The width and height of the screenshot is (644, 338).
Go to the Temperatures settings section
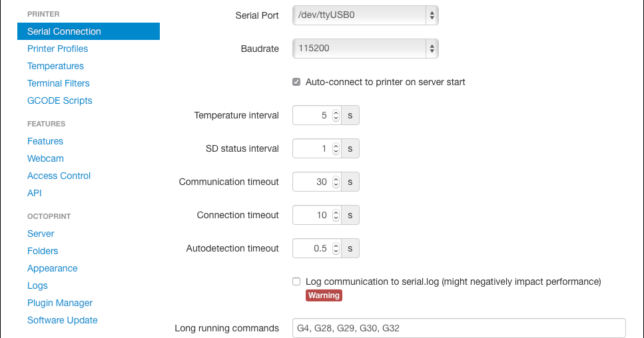point(55,66)
